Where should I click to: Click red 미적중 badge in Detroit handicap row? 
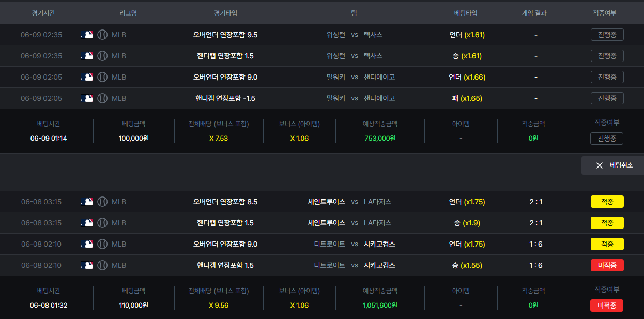tap(607, 265)
